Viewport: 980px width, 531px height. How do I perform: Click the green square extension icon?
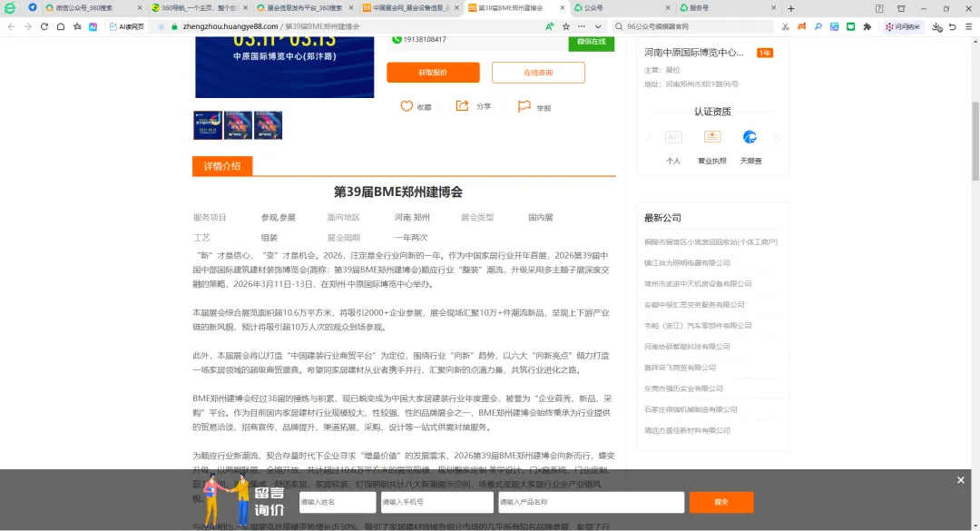click(x=850, y=27)
